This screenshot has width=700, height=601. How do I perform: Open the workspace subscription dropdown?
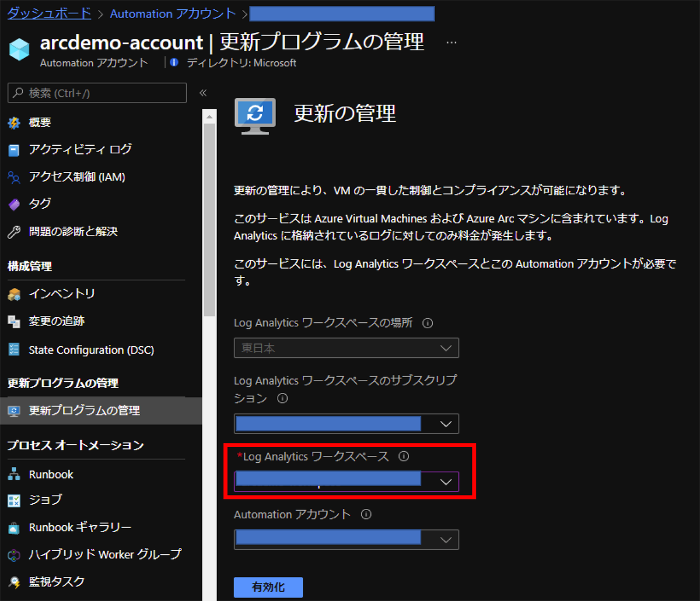[x=346, y=424]
